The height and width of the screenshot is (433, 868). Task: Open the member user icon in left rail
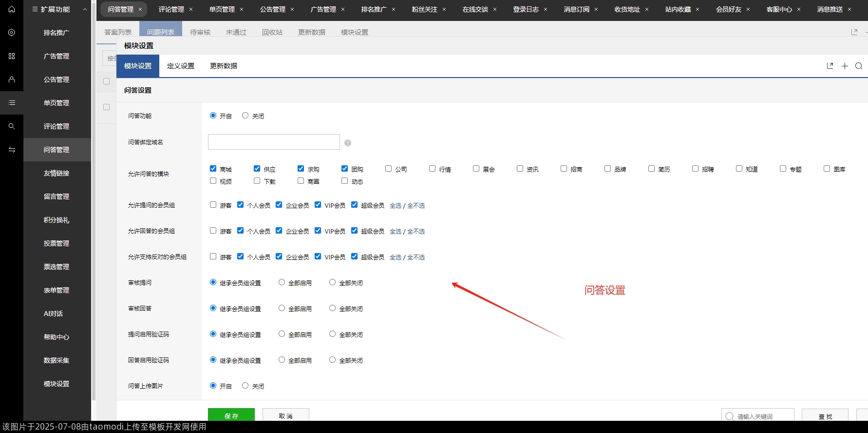[12, 79]
